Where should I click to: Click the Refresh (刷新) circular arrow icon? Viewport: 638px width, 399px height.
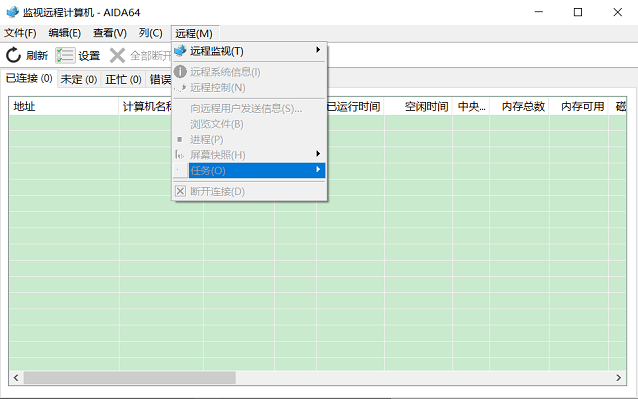13,55
